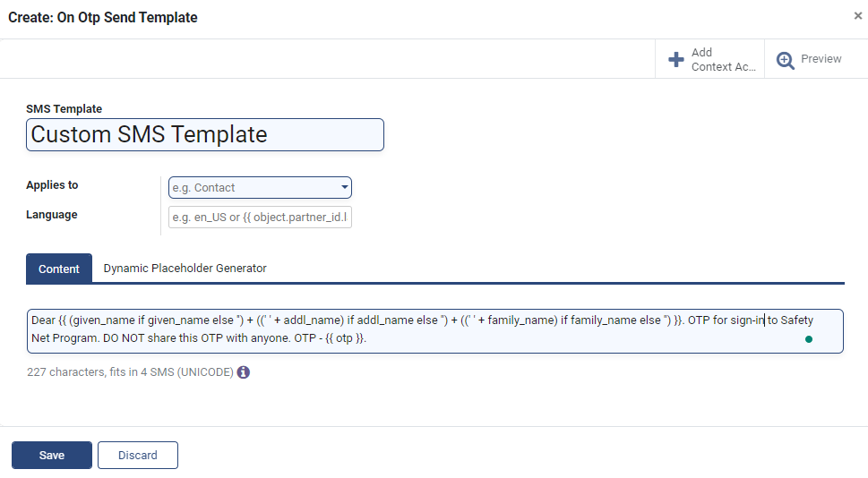868x478 pixels.
Task: Discard the template changes
Action: click(x=138, y=456)
